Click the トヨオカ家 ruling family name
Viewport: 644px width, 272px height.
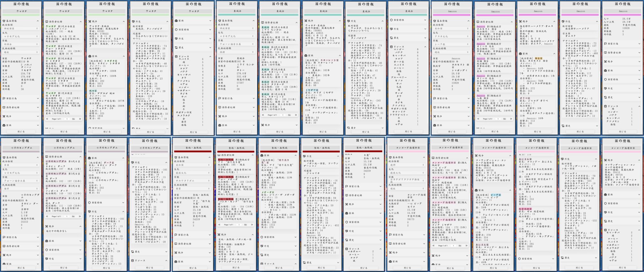click(110, 61)
